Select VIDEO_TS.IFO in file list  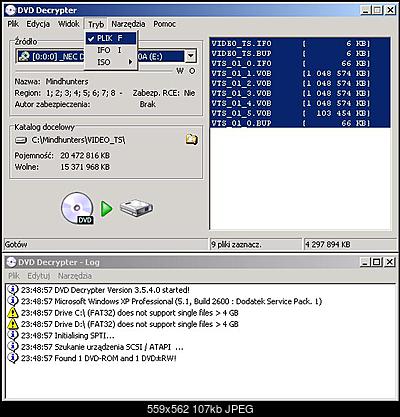pyautogui.click(x=300, y=43)
